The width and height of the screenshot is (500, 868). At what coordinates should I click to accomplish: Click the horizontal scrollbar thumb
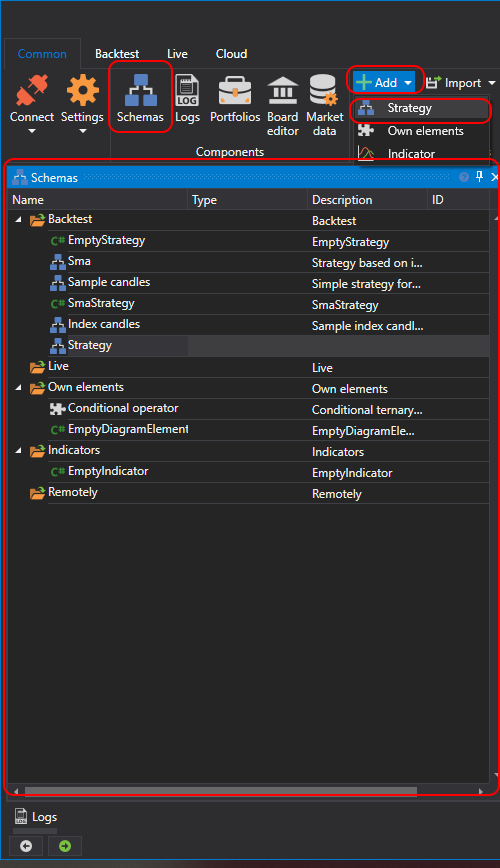(x=221, y=791)
